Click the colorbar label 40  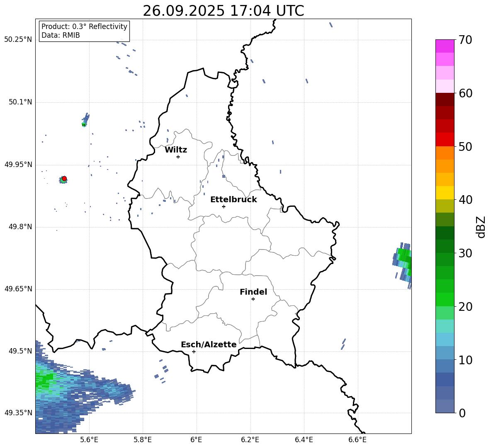click(465, 200)
